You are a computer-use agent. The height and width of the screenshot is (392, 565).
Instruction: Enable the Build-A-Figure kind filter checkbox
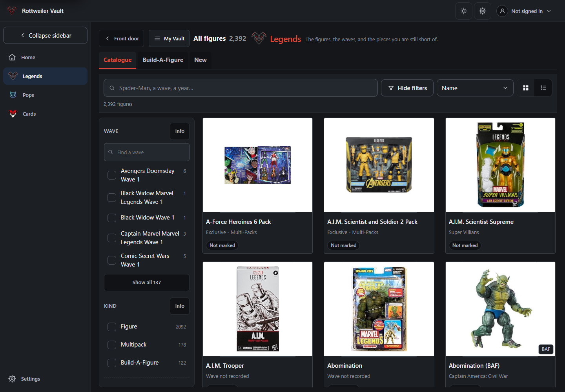(x=112, y=363)
